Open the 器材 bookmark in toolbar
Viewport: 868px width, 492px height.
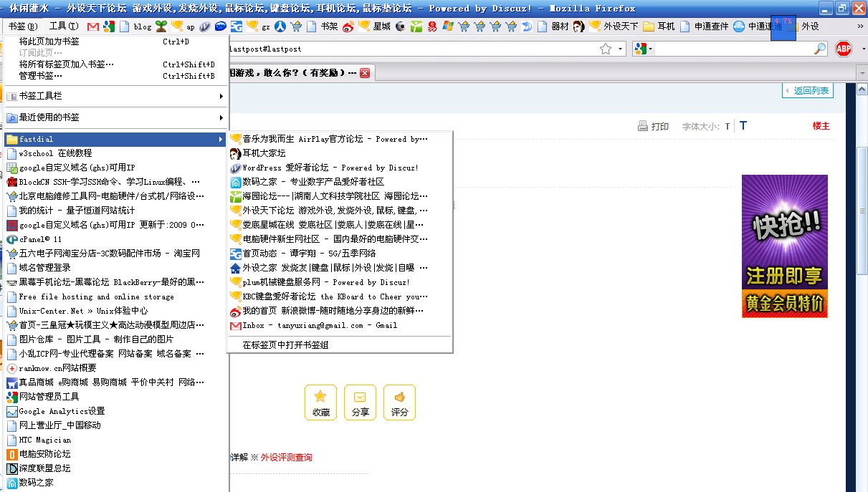(x=553, y=26)
